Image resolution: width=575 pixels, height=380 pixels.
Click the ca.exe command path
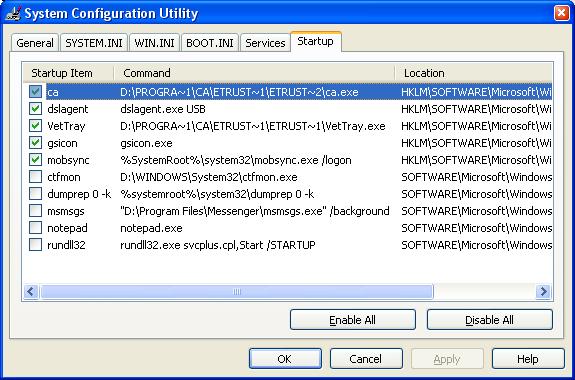click(239, 92)
